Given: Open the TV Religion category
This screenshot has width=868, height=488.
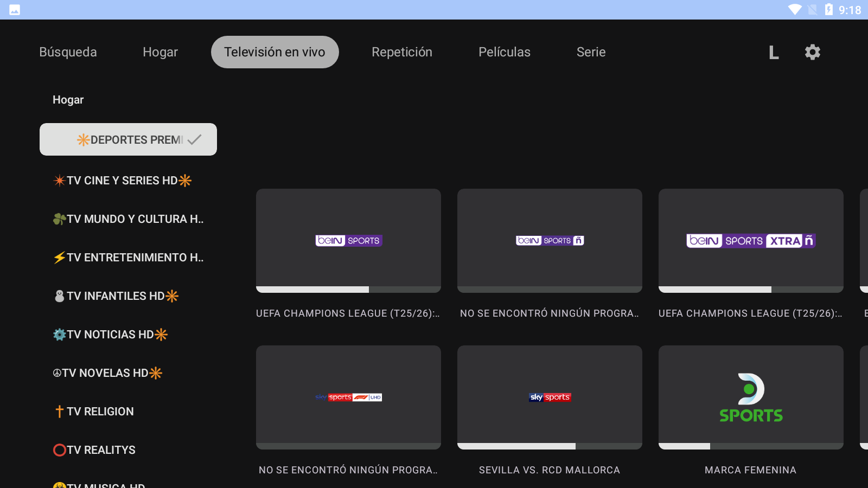Looking at the screenshot, I should (x=94, y=412).
